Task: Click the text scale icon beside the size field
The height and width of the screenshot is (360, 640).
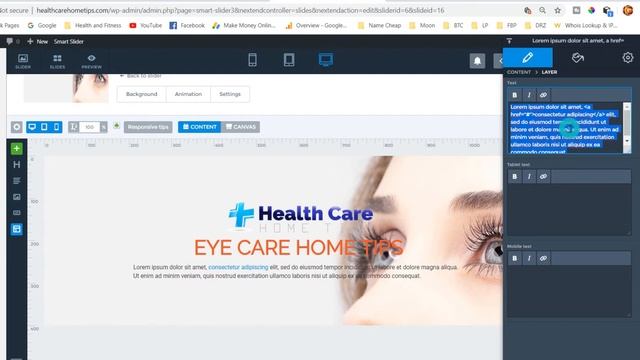Action: pyautogui.click(x=73, y=127)
